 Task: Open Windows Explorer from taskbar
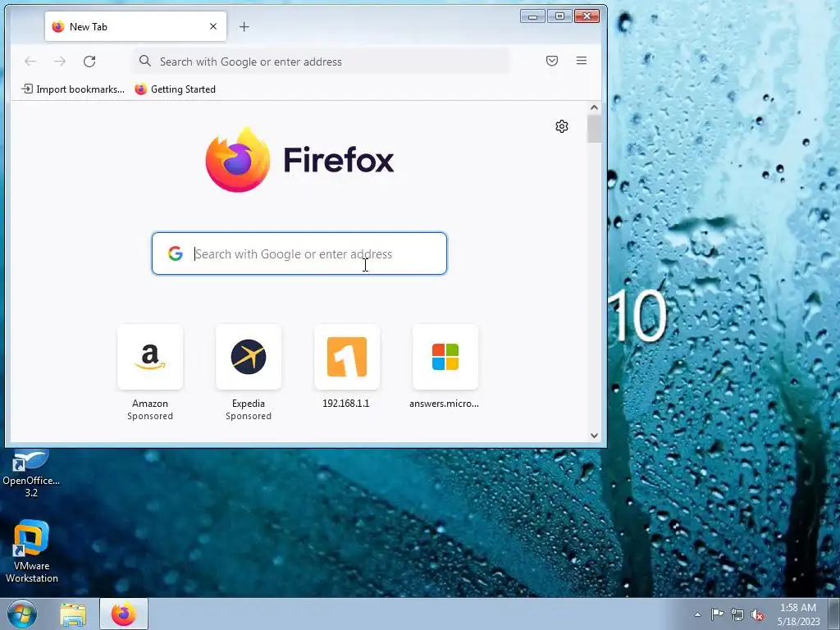73,614
